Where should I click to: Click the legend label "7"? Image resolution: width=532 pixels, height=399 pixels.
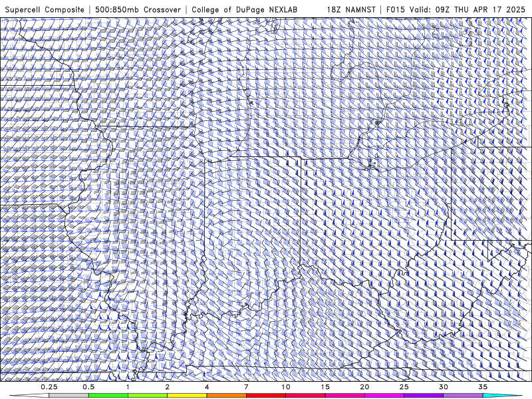click(246, 387)
